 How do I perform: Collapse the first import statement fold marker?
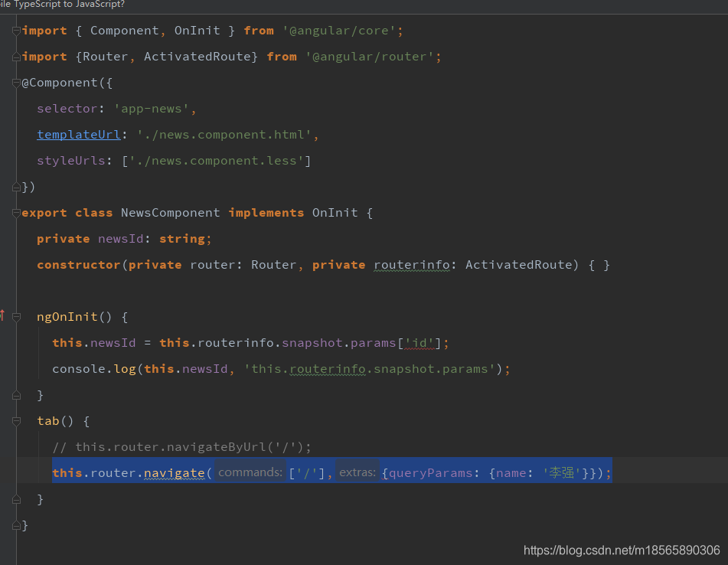pos(16,31)
